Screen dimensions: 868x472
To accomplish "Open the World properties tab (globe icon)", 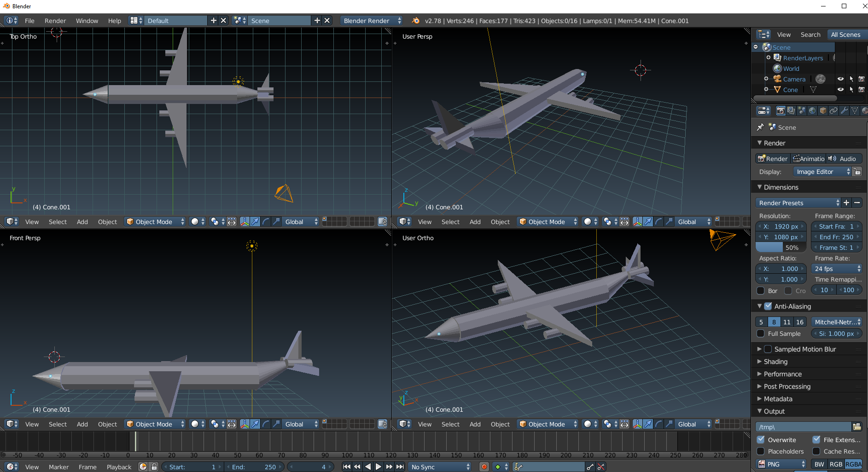I will 813,110.
